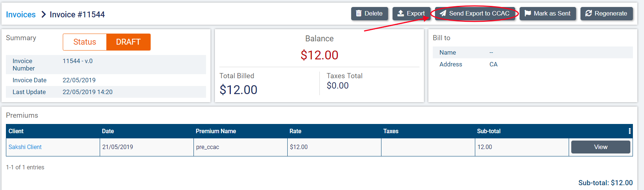The image size is (644, 190).
Task: Go back to the Invoices list
Action: pyautogui.click(x=21, y=14)
